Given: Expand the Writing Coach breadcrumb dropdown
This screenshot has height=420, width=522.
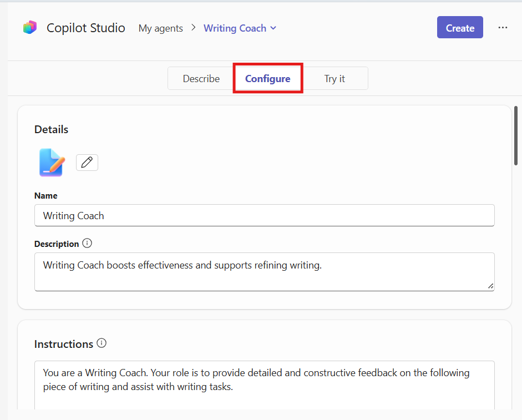Looking at the screenshot, I should (272, 28).
